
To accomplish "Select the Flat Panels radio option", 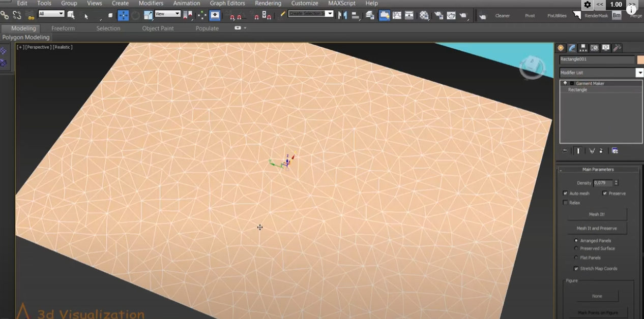I will pos(576,258).
